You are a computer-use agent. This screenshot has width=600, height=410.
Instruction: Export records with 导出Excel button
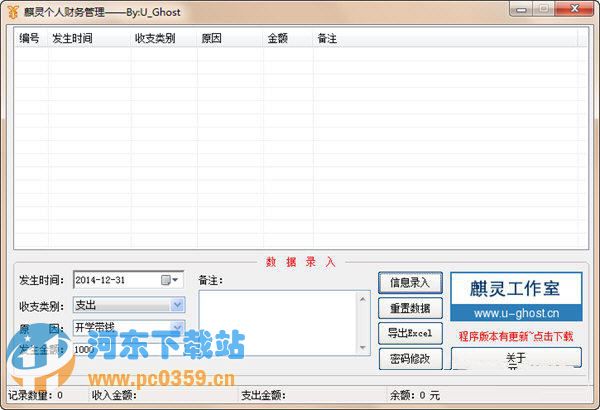coord(410,333)
